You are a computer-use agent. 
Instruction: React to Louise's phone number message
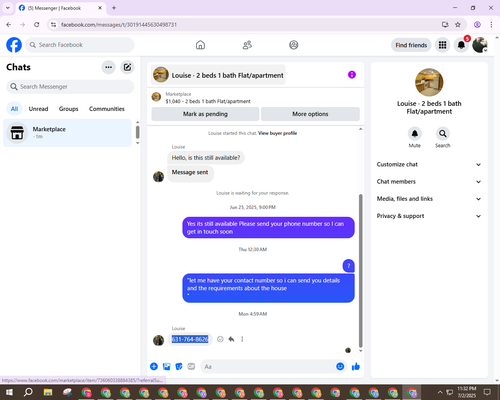(220, 339)
